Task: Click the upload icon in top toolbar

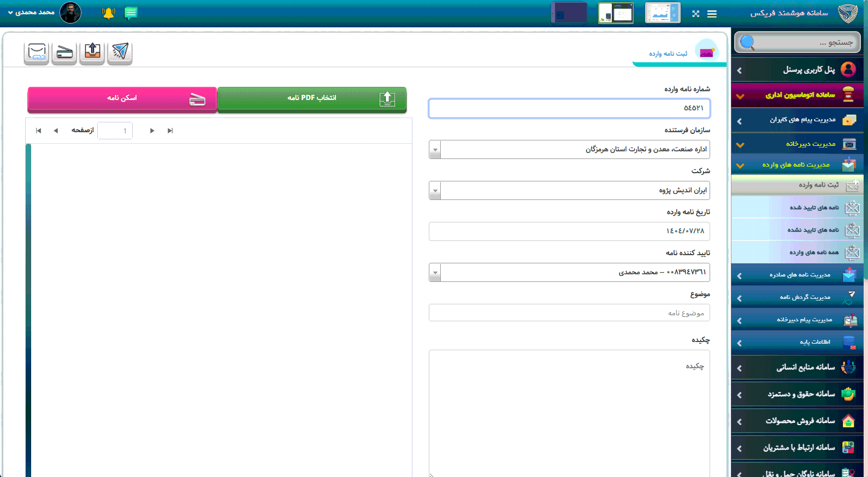Action: (x=92, y=52)
